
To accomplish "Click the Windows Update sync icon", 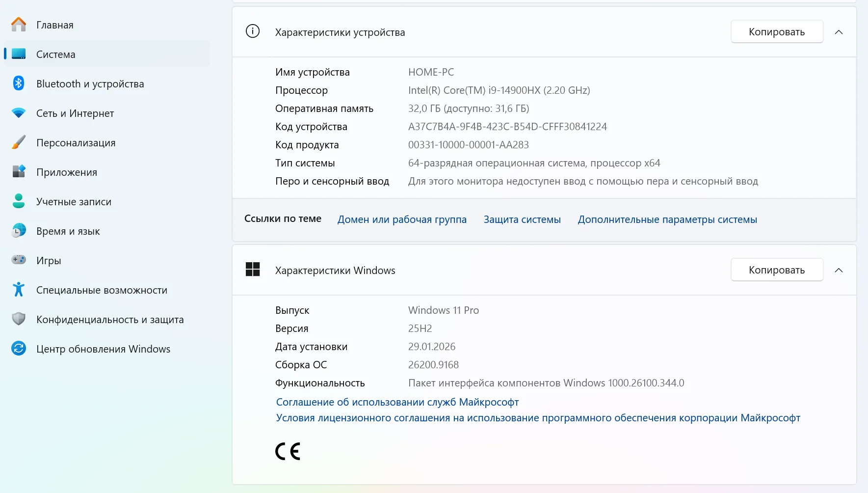I will click(x=19, y=349).
